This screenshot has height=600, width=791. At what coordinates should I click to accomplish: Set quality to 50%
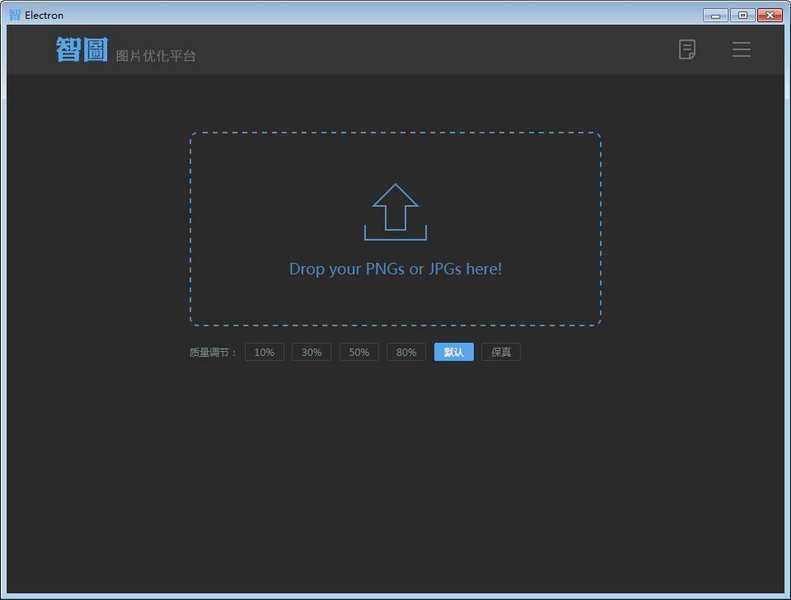point(359,352)
